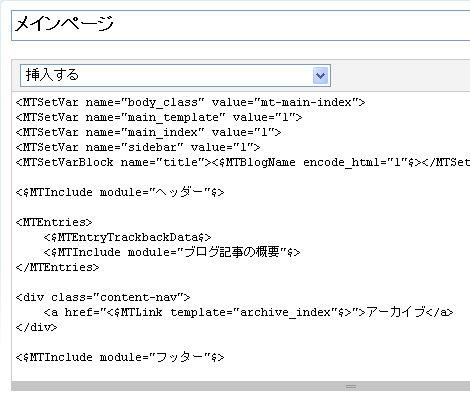The image size is (470, 402).
Task: Click the blue dropdown arrow button
Action: [x=321, y=76]
